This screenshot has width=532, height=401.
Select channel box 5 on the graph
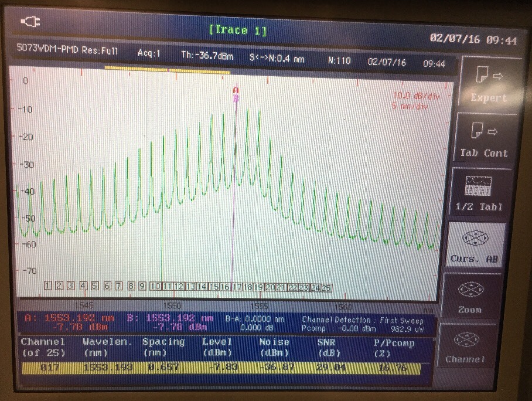(x=95, y=286)
